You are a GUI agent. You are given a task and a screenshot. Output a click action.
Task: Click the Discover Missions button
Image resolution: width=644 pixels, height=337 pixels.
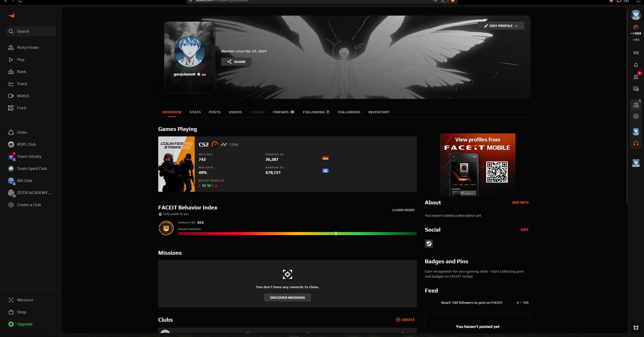pos(287,297)
